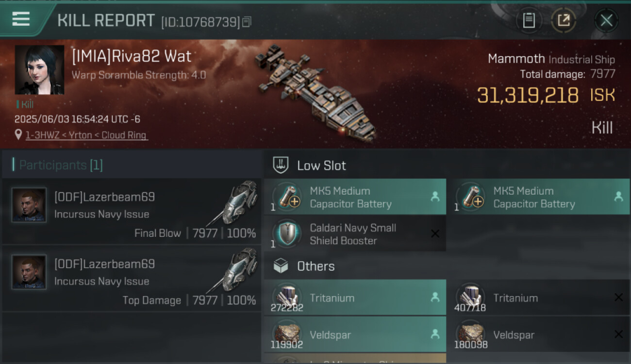Select the dropped Tritanium stack of 272282
This screenshot has height=364, width=631.
coord(355,298)
